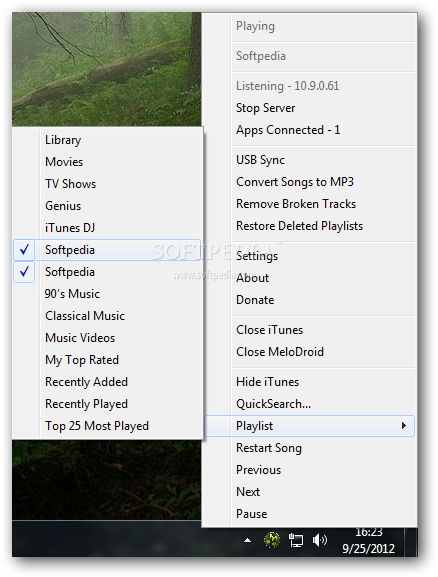Open MeloDroid Settings
Screen dimensions: 438x577
[309, 256]
